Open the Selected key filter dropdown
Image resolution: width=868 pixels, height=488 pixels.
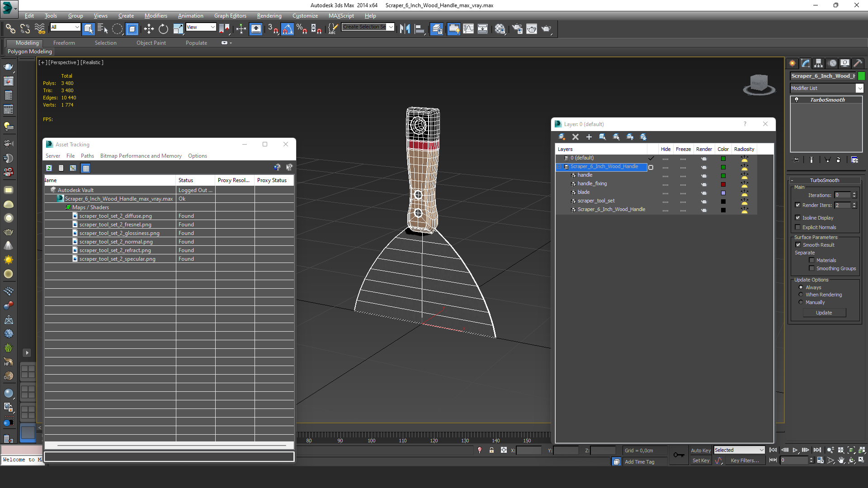(739, 450)
